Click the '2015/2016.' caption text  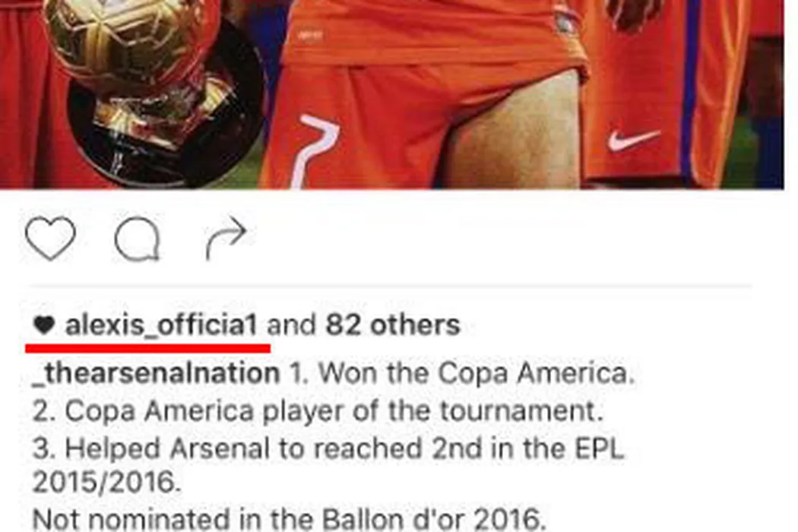107,482
